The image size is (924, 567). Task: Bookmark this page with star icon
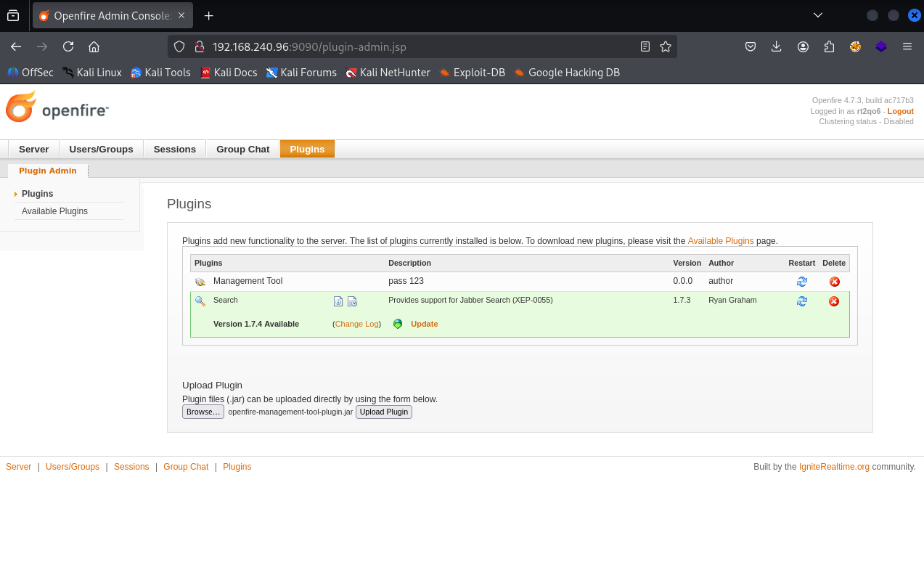coord(666,46)
